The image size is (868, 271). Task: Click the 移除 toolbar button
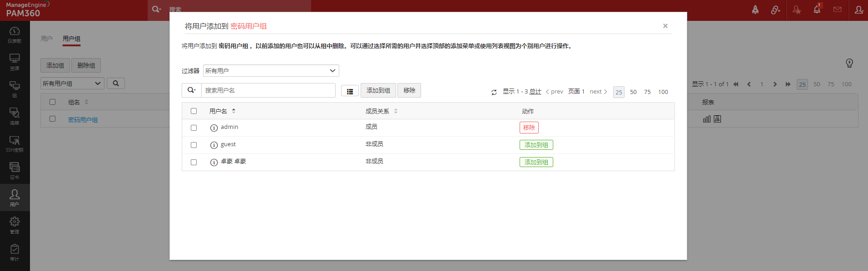409,90
